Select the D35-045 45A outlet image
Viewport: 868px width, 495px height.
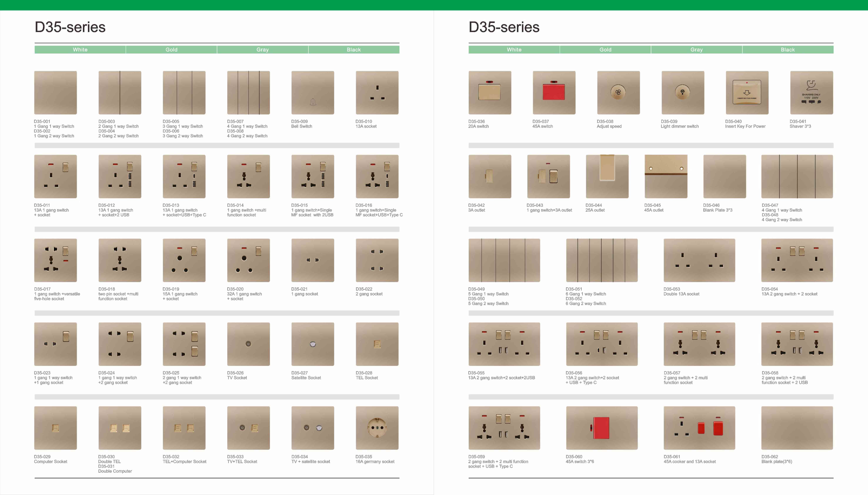[666, 176]
